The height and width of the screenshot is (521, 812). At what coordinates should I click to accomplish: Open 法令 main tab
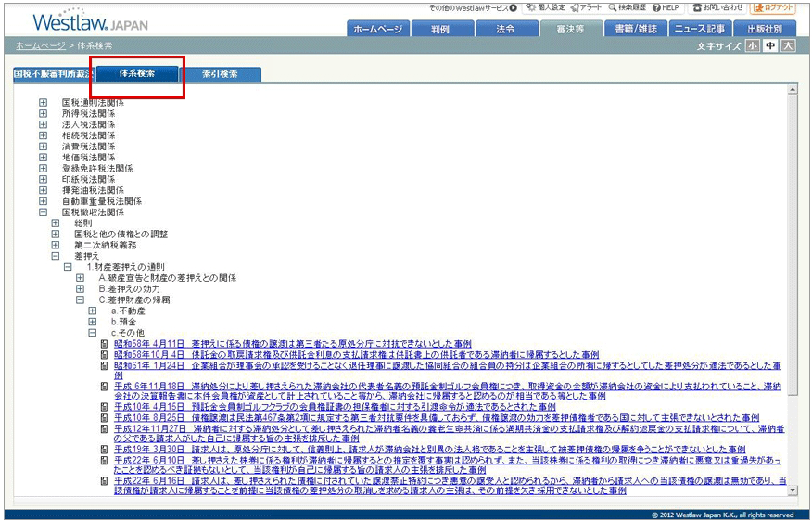tap(506, 29)
